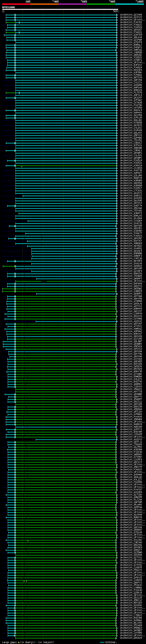Click the yellow gap marker on the A3AV14 row

click(x=21, y=167)
